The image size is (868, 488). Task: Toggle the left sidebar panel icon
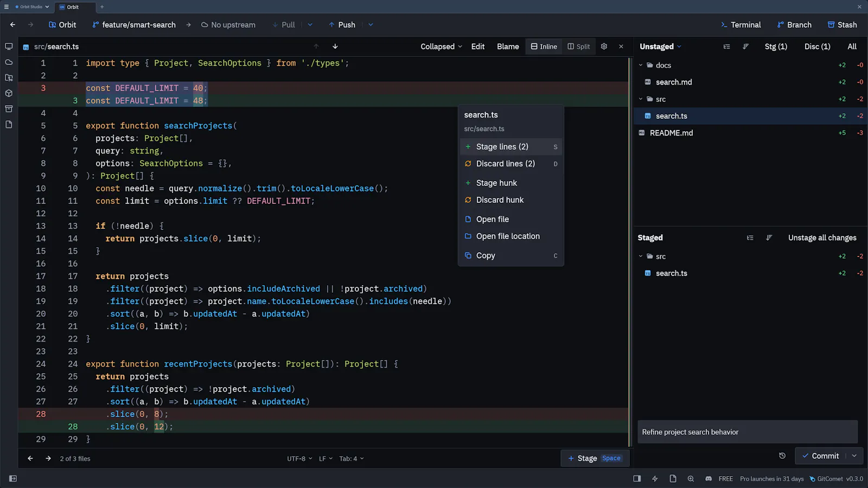pos(13,479)
